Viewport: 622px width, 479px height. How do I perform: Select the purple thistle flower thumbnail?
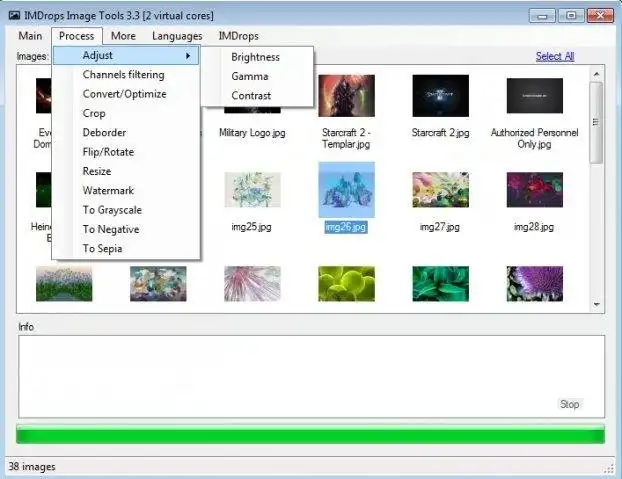pos(535,284)
